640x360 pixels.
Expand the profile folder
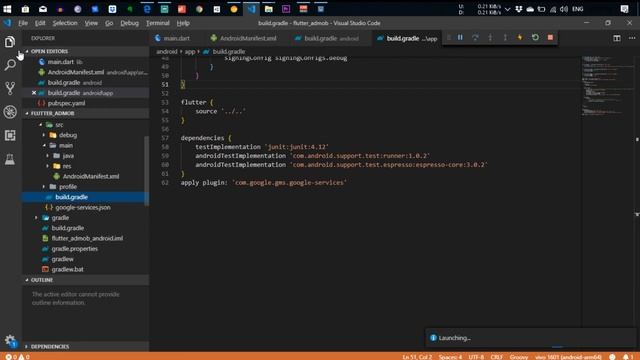[x=44, y=187]
